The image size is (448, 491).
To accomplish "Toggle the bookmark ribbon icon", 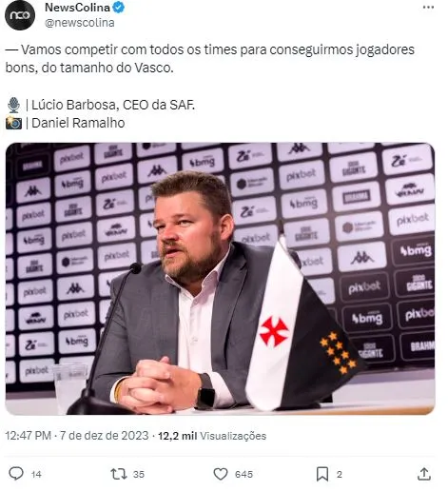I will [x=322, y=474].
